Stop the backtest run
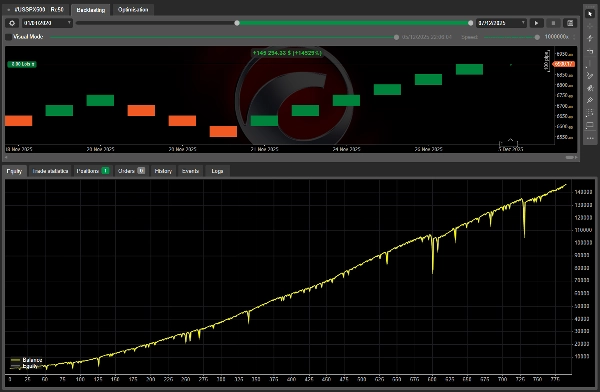Image resolution: width=600 pixels, height=392 pixels. pos(553,23)
